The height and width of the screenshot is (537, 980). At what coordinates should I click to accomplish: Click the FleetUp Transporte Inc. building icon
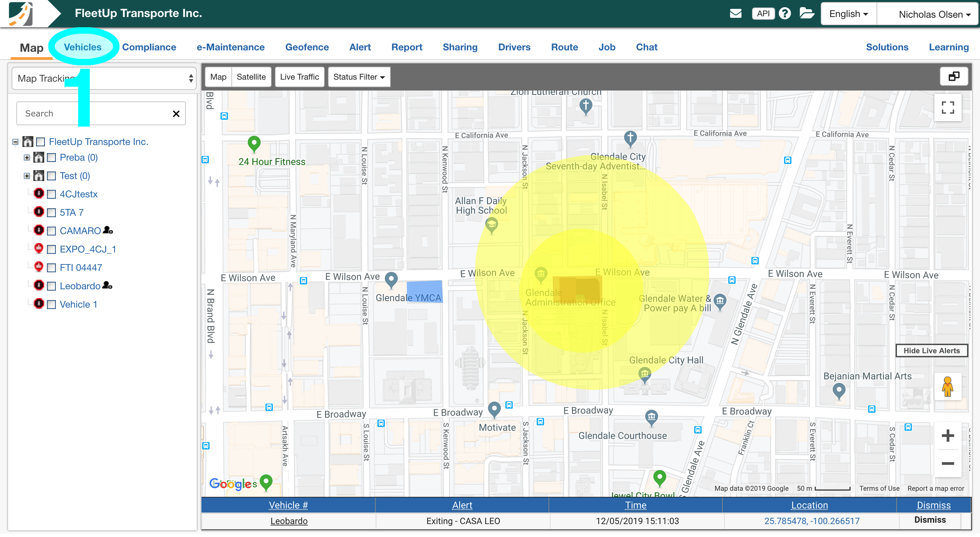point(28,142)
